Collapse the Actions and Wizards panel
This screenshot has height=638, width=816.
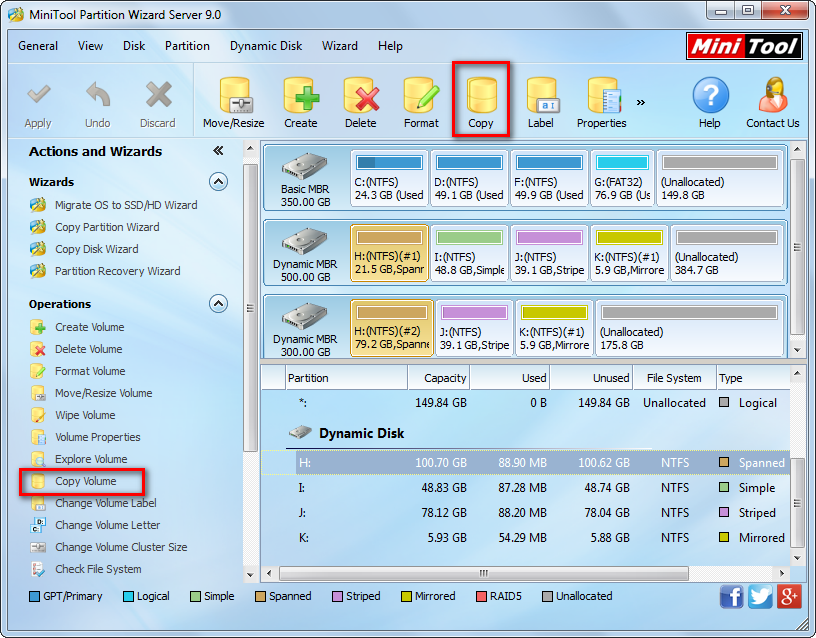click(x=218, y=151)
